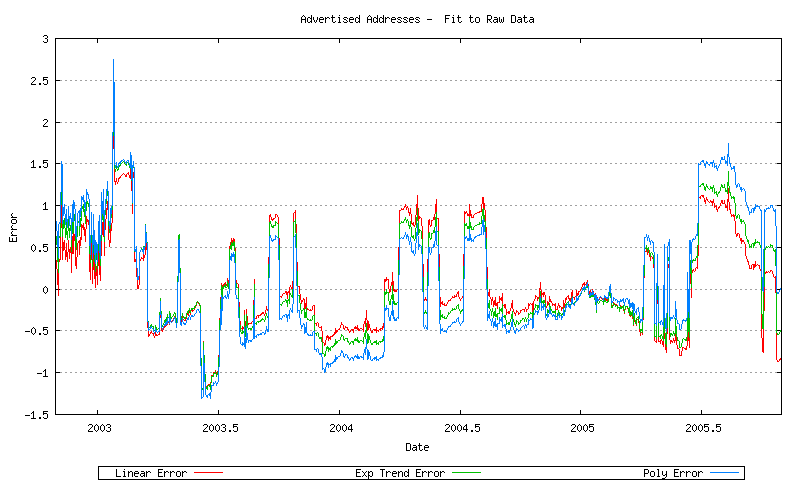Click the chart title 'Advertised Addresses - Fit to Raw Data'
Viewport: 800px width, 480px height.
[417, 19]
